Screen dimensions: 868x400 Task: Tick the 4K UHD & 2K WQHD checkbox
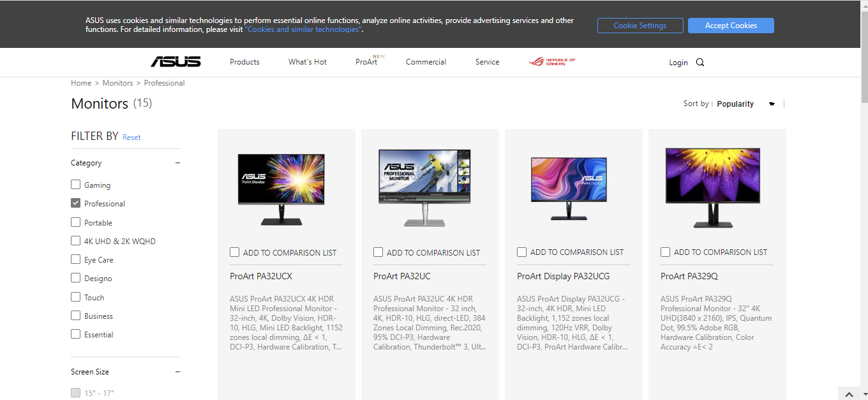point(76,241)
